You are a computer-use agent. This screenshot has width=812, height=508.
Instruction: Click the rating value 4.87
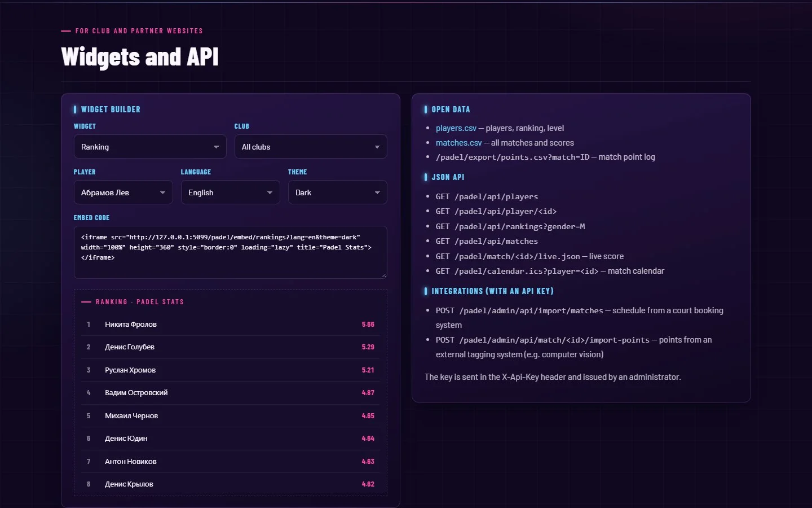[x=368, y=393]
